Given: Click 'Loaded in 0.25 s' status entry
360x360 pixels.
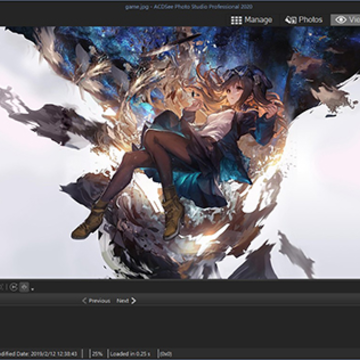Looking at the screenshot, I should pyautogui.click(x=130, y=354).
